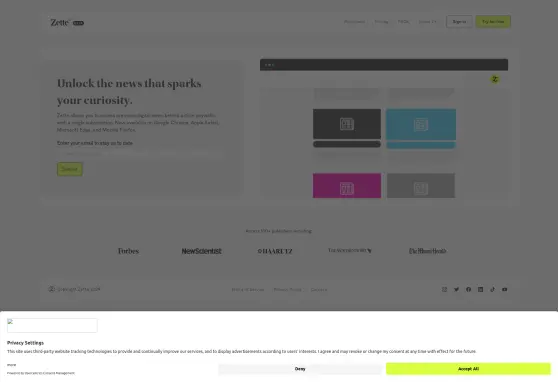The image size is (558, 382).
Task: Open the TikTok icon in the footer
Action: point(493,289)
